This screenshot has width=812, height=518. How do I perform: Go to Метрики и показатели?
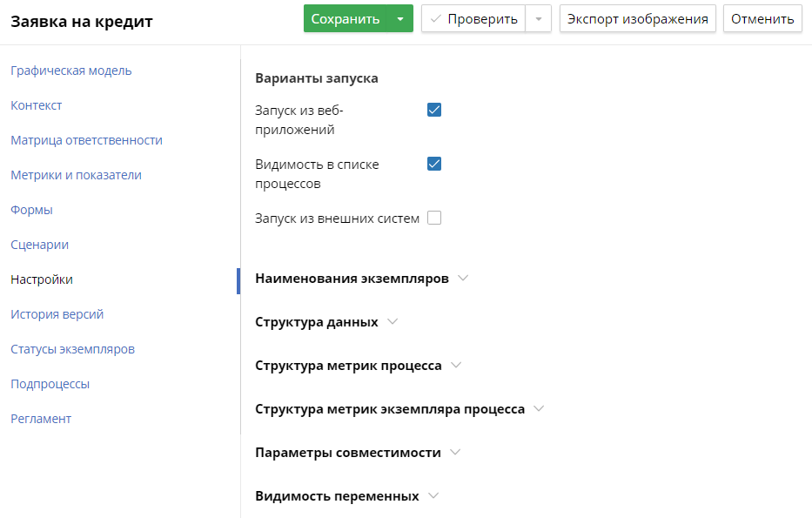coord(76,175)
